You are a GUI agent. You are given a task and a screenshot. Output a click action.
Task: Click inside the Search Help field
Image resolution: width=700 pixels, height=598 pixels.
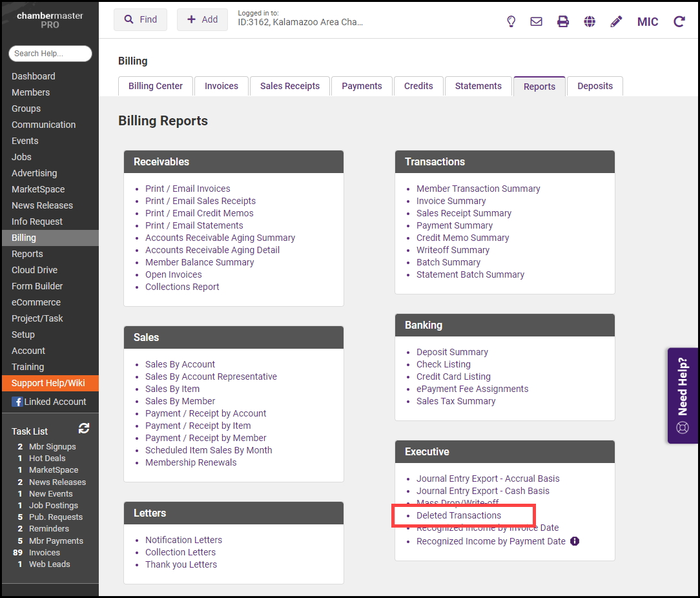[x=50, y=54]
